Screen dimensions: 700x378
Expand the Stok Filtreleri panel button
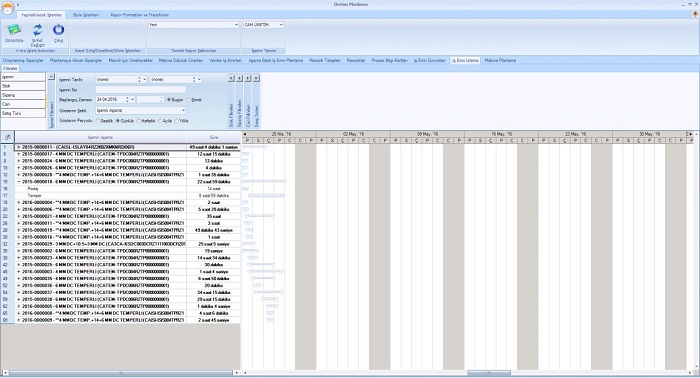(231, 78)
